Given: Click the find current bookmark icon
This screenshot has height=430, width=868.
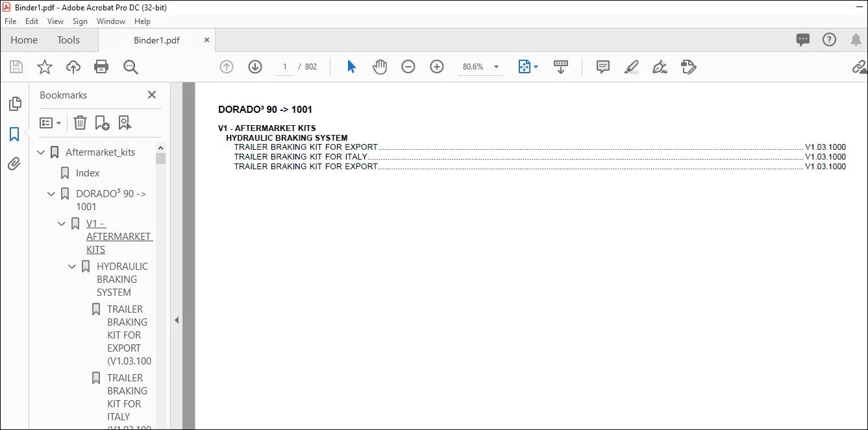Looking at the screenshot, I should pos(125,123).
